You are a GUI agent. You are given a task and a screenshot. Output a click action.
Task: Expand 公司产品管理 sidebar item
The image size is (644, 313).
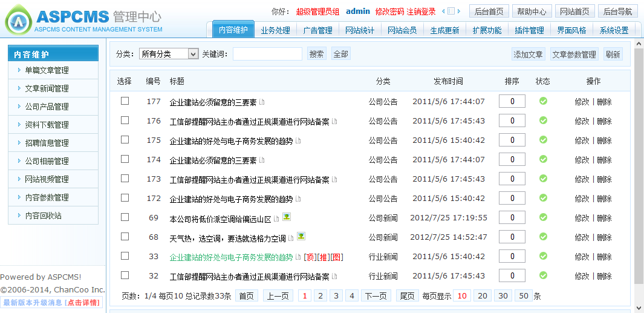click(47, 107)
